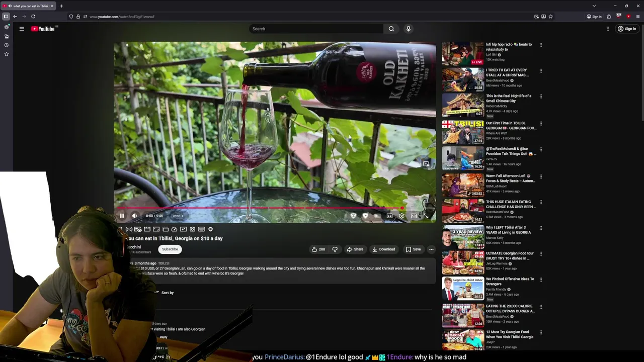Click the YouTube search field
The height and width of the screenshot is (362, 644).
[316, 29]
